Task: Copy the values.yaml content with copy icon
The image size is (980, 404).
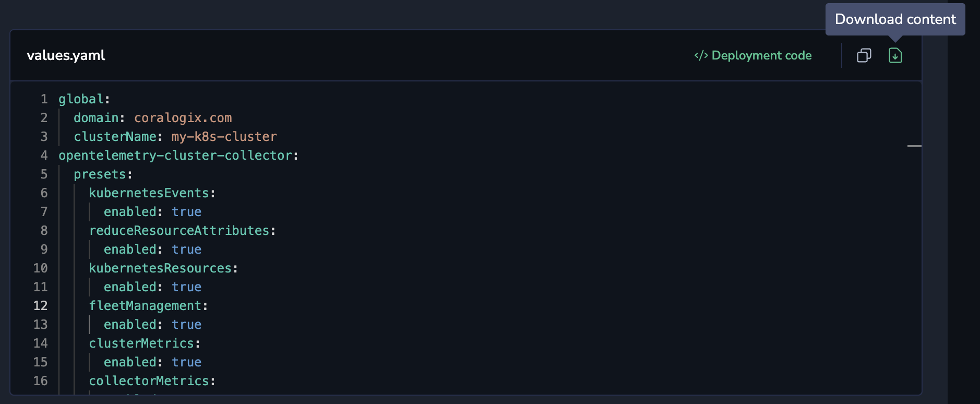Action: [864, 55]
